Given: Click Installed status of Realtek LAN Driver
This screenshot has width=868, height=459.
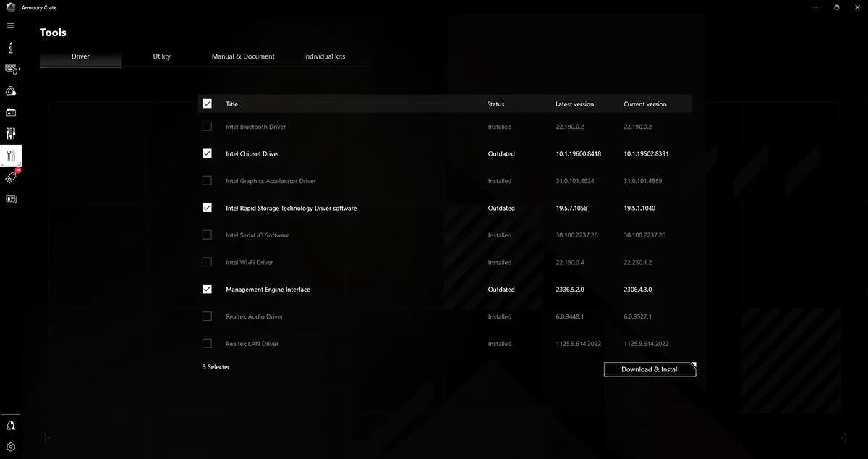Looking at the screenshot, I should (x=500, y=344).
